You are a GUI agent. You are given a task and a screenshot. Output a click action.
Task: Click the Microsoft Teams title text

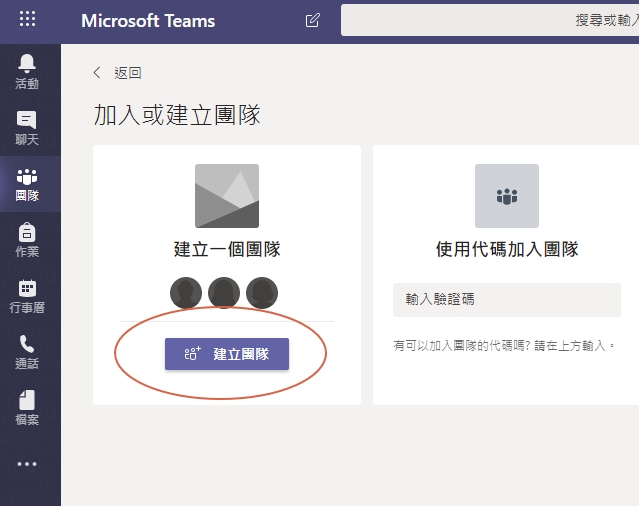tap(148, 21)
